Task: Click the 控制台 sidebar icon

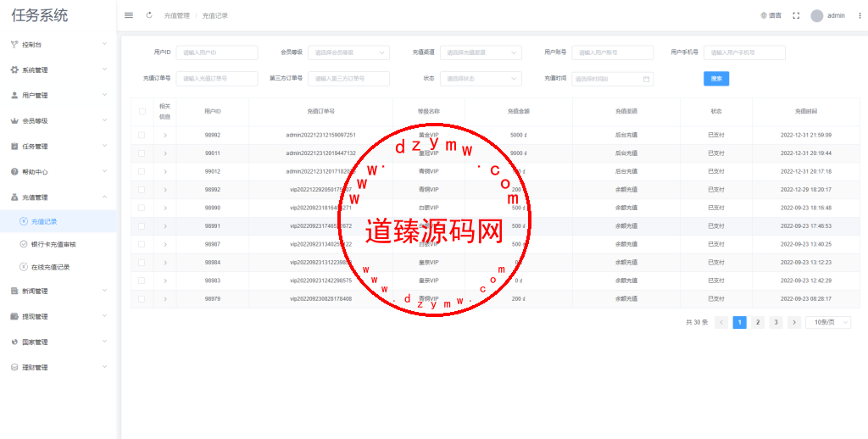Action: [14, 44]
